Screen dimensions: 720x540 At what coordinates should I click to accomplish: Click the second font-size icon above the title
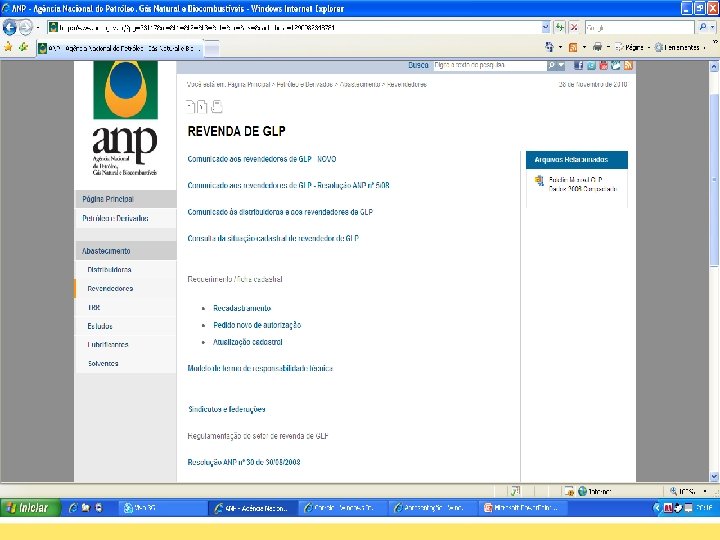click(x=202, y=107)
